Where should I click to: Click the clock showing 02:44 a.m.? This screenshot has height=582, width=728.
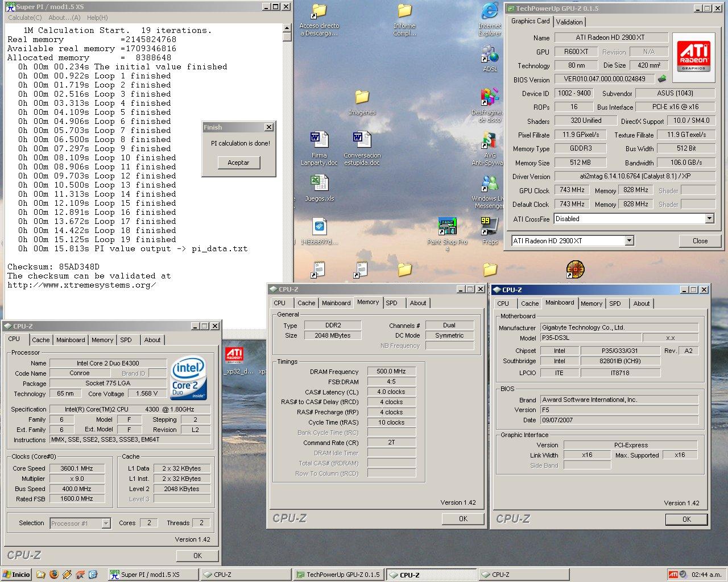[x=706, y=575]
